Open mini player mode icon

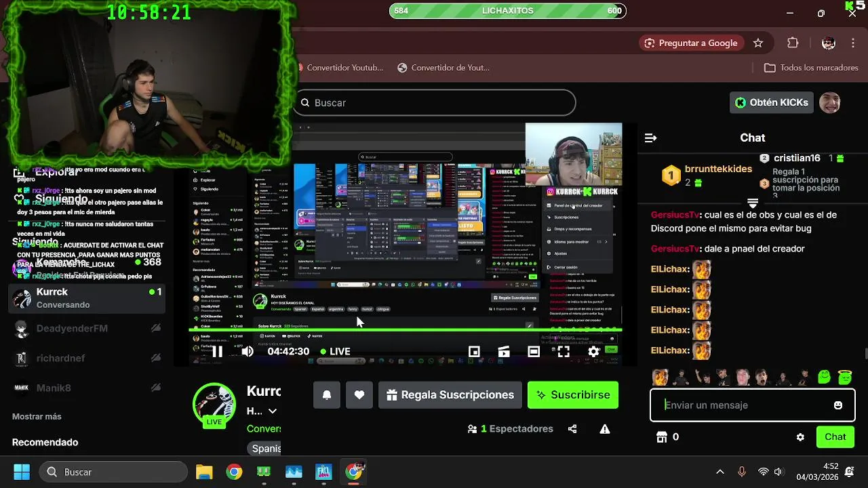474,351
